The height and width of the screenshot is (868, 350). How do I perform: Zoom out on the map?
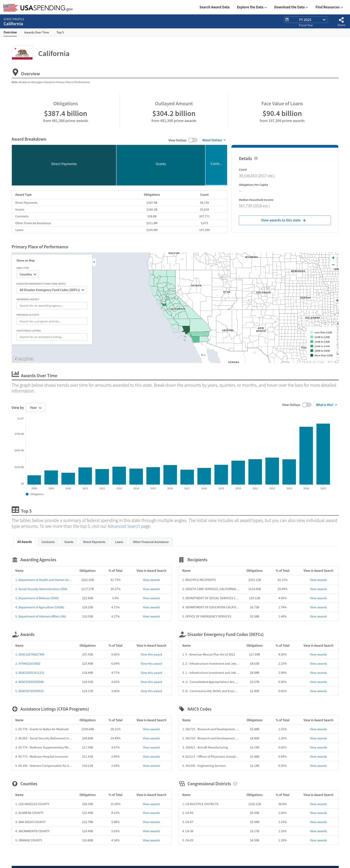coord(333,265)
